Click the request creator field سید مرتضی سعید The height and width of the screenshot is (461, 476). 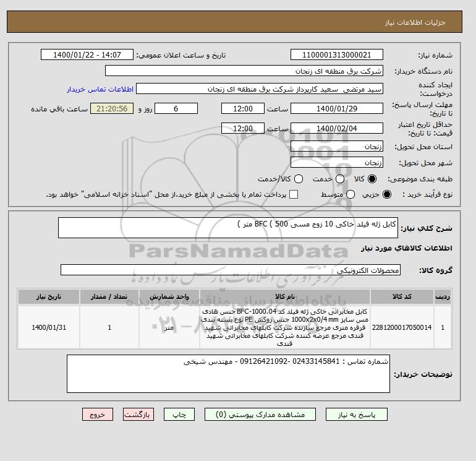point(260,89)
